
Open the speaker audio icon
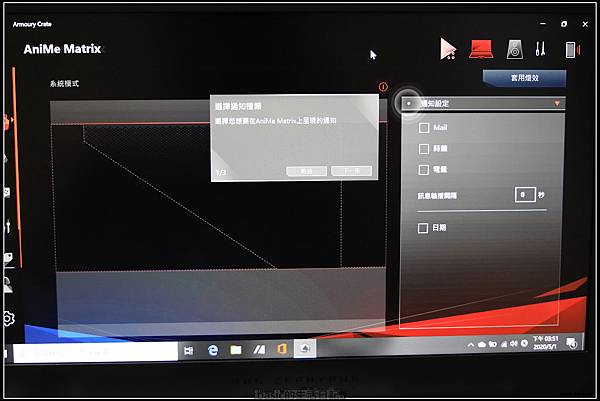pos(515,50)
